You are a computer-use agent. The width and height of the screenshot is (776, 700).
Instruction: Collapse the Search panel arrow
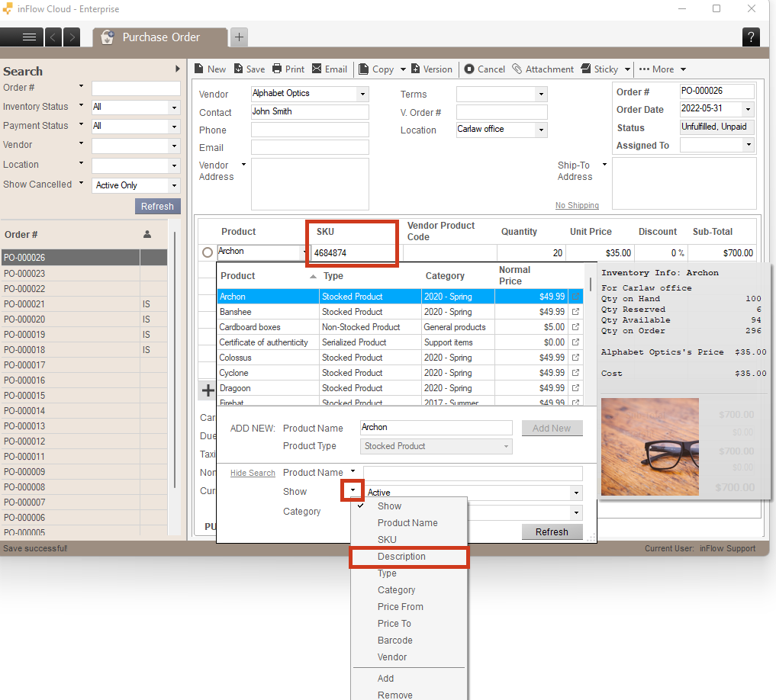pyautogui.click(x=178, y=69)
